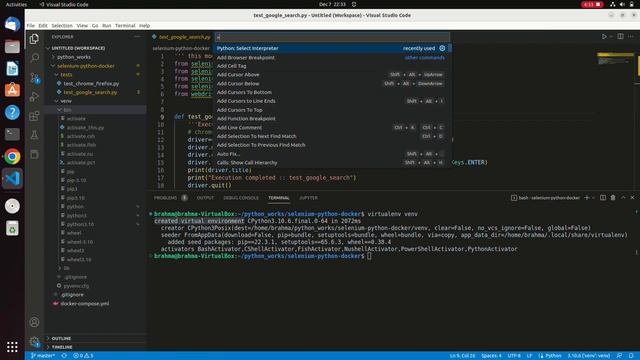Show Applications grid in the dock
The height and width of the screenshot is (360, 640).
[12, 347]
